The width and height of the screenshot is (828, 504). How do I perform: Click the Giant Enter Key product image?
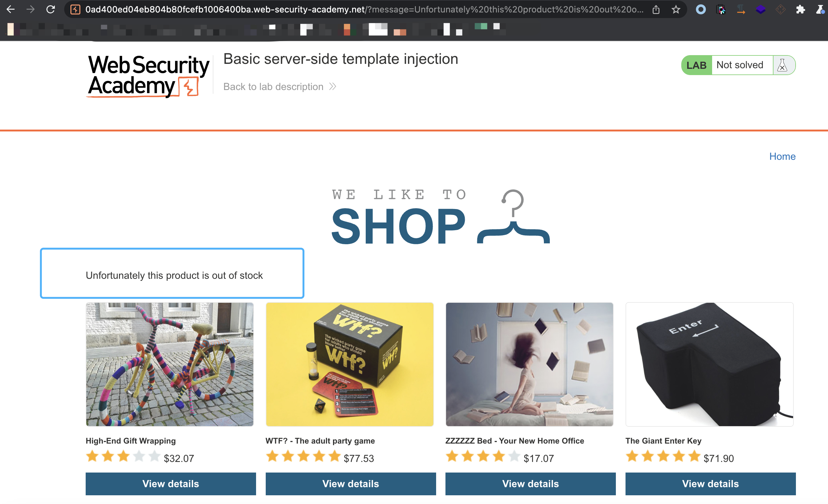(x=709, y=364)
